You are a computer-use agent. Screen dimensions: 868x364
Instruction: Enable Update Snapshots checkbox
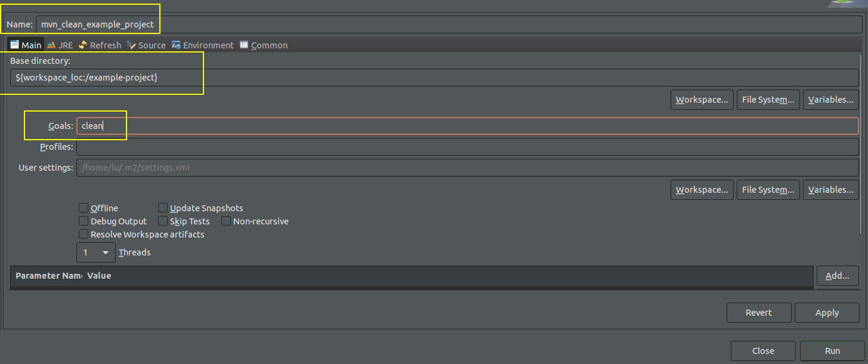pyautogui.click(x=163, y=208)
